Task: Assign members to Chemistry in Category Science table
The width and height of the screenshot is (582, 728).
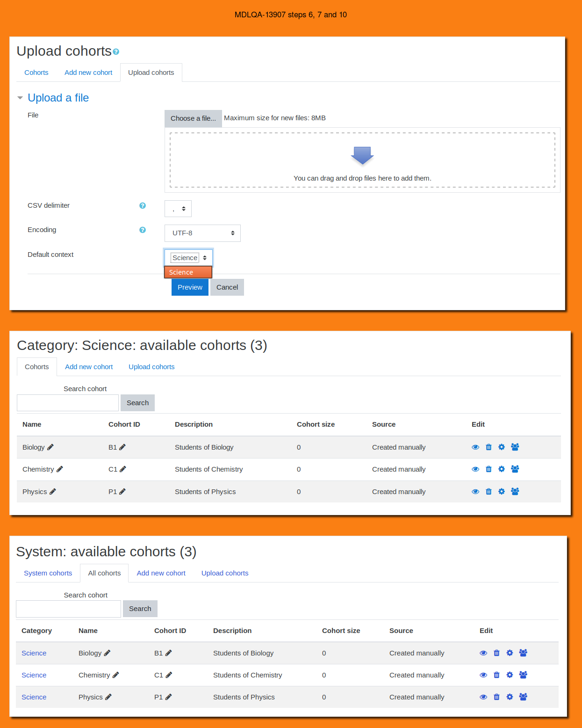Action: (515, 469)
